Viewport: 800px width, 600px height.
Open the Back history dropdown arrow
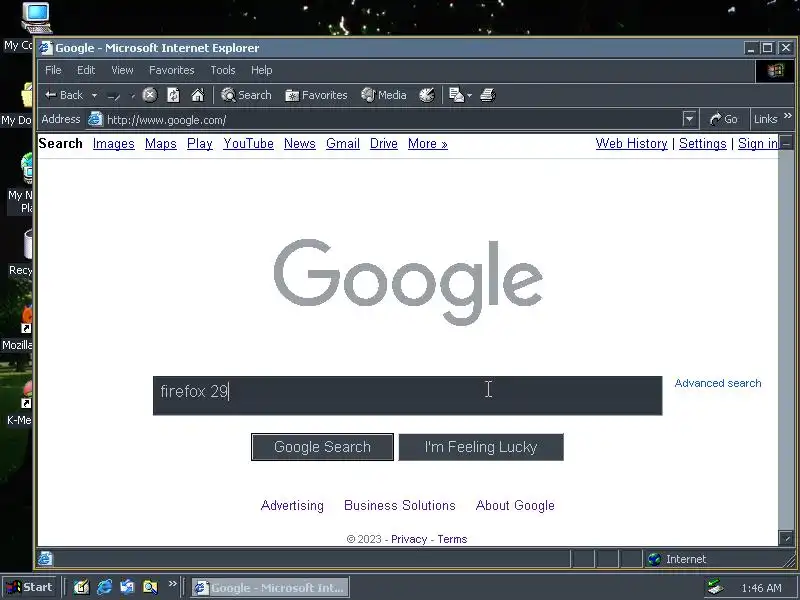tap(94, 95)
